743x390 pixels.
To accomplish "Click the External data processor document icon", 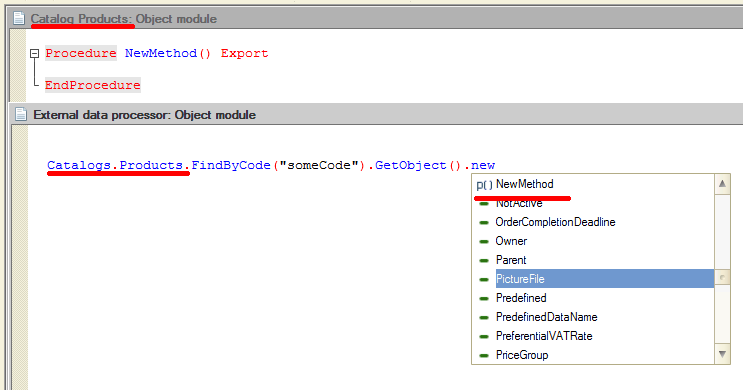I will click(x=21, y=115).
